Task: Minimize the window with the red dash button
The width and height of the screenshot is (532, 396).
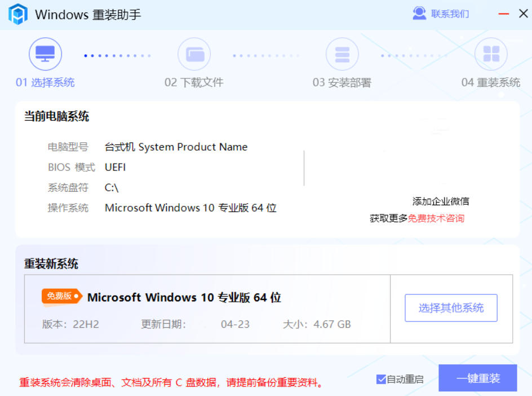Action: coord(503,14)
